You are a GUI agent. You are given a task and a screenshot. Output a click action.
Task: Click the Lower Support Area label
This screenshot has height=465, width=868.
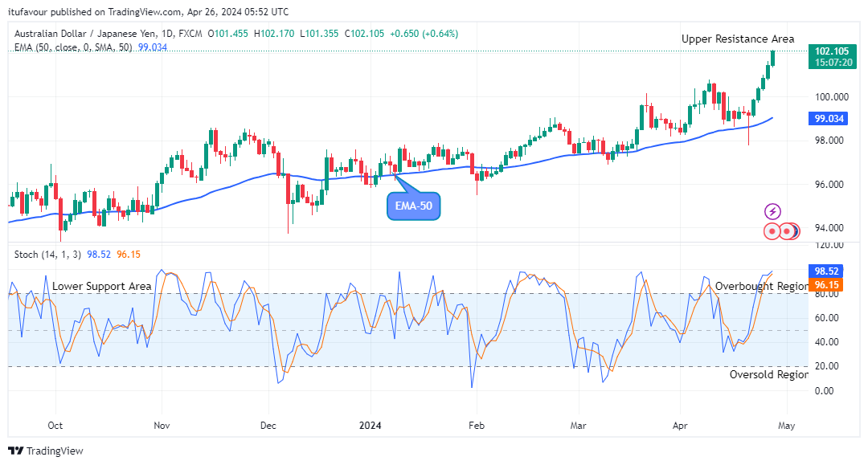pos(101,287)
